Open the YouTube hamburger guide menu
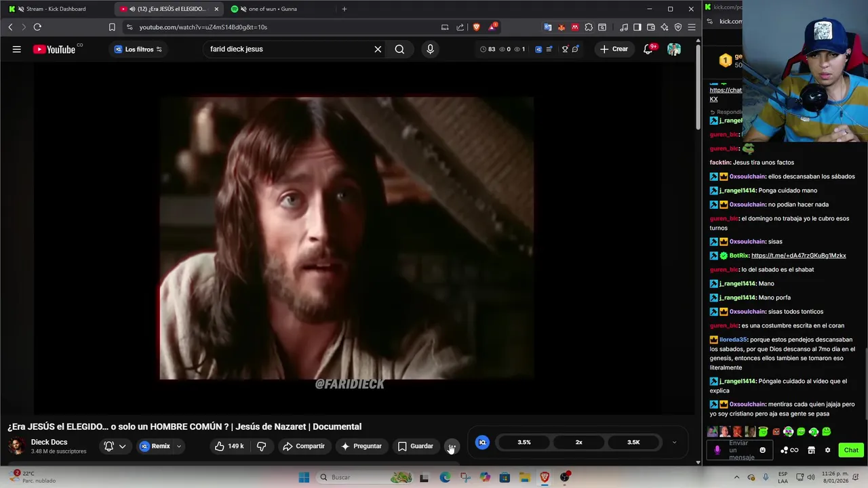The image size is (868, 488). 17,49
